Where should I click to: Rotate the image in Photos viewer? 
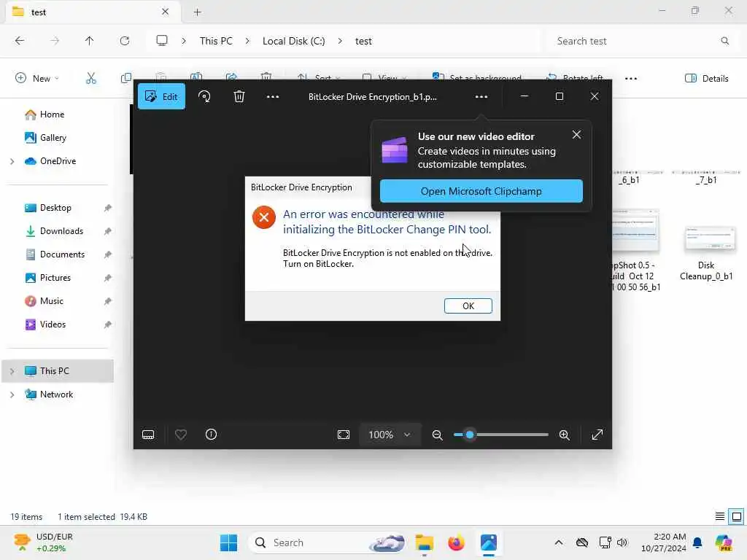(x=204, y=97)
